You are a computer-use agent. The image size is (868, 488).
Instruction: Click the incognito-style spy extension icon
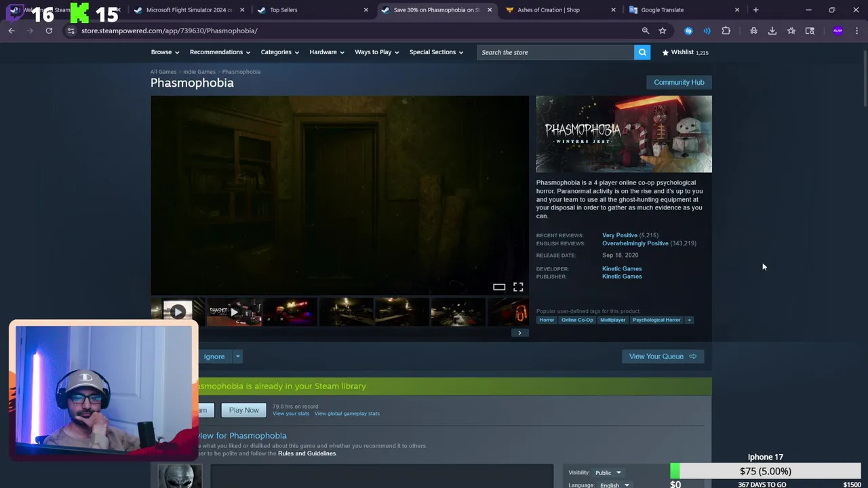click(753, 30)
